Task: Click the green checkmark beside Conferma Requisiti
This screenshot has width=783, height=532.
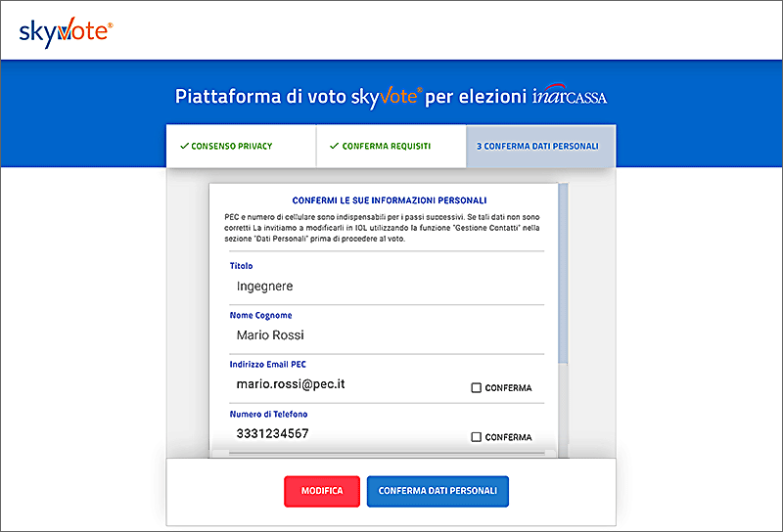Action: [x=334, y=147]
